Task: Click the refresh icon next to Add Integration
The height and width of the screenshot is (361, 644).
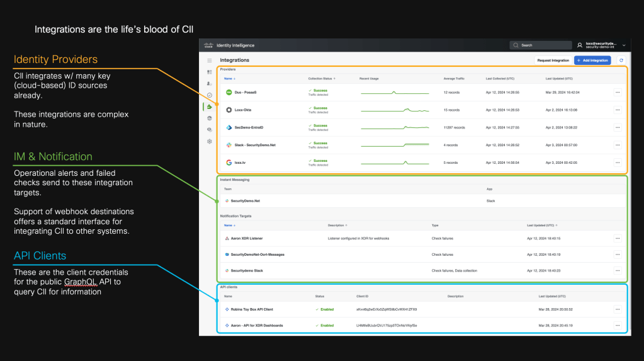Action: pyautogui.click(x=621, y=60)
